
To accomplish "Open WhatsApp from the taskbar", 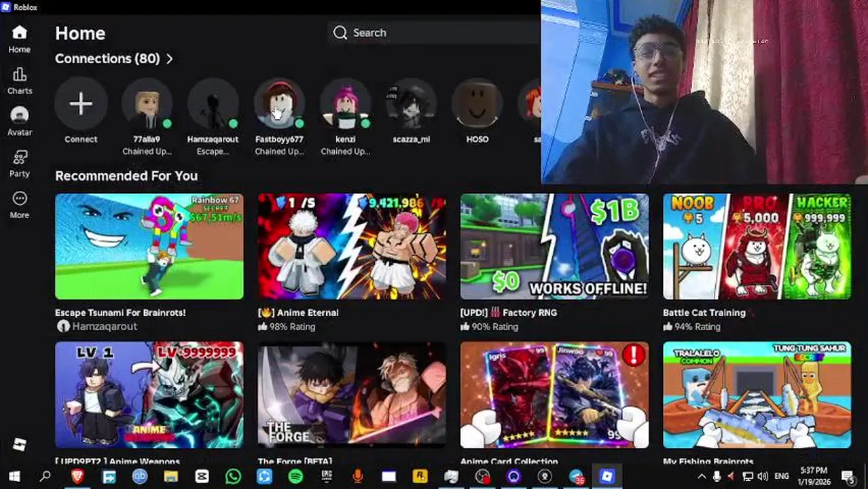I will (x=233, y=477).
